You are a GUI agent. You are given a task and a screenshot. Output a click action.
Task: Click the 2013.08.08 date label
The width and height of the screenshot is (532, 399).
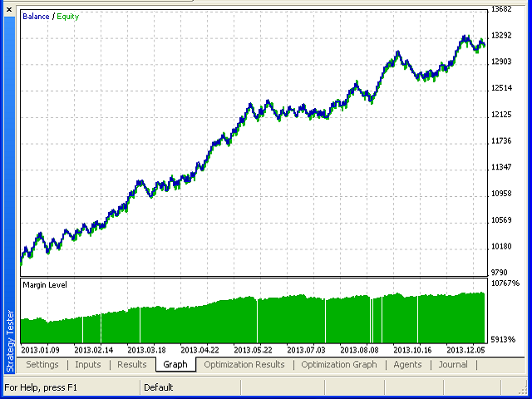coord(359,350)
